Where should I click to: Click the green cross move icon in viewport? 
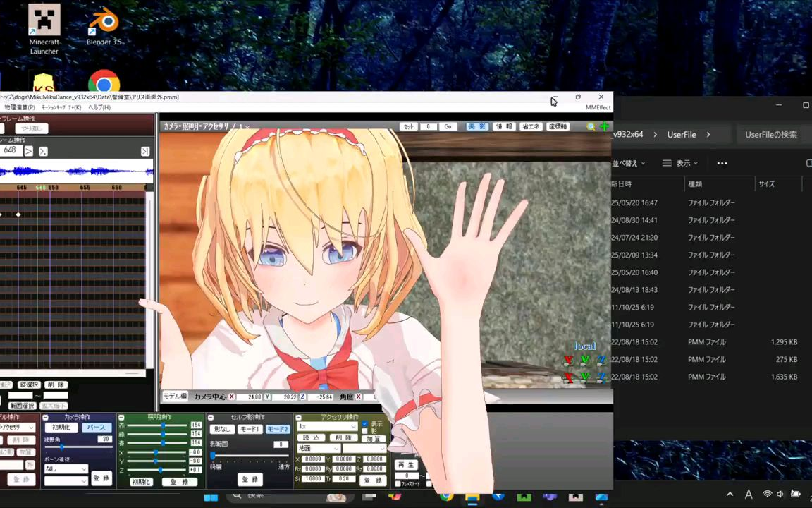(604, 126)
